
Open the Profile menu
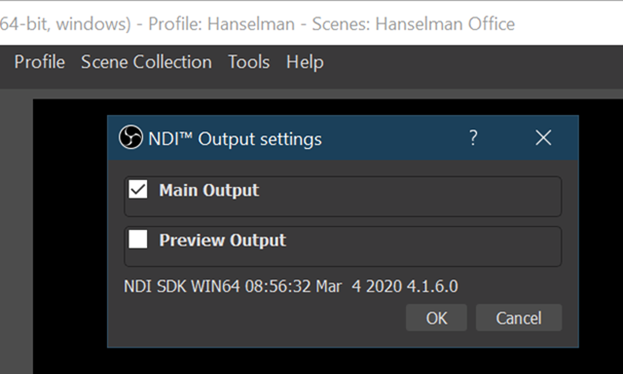39,62
